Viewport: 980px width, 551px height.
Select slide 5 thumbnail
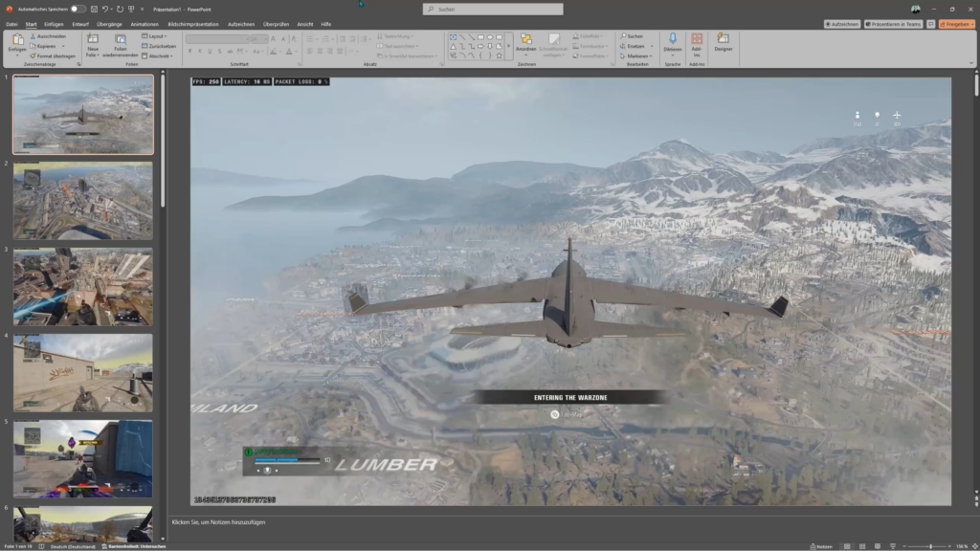pos(83,458)
